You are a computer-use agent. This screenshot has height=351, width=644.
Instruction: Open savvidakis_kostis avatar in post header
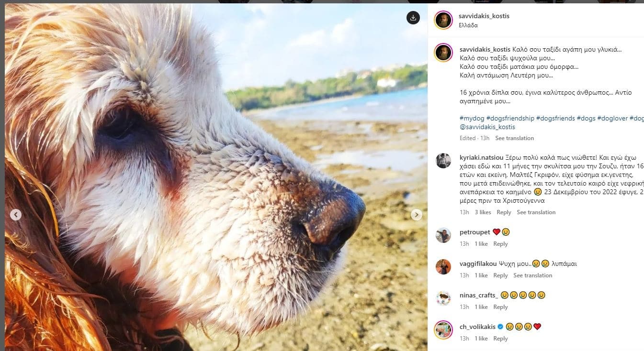pyautogui.click(x=443, y=20)
